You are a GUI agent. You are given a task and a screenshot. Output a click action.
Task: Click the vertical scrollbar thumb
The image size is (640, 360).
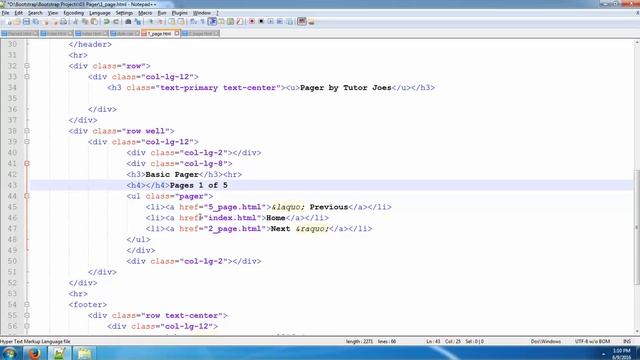[636, 227]
